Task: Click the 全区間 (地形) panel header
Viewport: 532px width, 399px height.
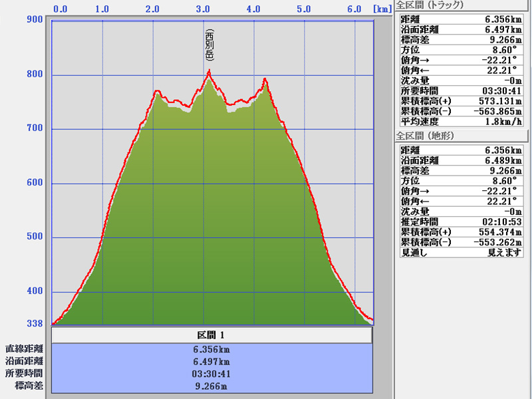Action: (427, 136)
